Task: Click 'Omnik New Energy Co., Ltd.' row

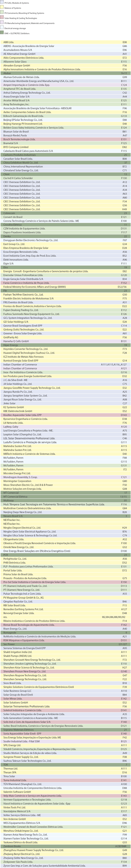Action: coord(65,547)
